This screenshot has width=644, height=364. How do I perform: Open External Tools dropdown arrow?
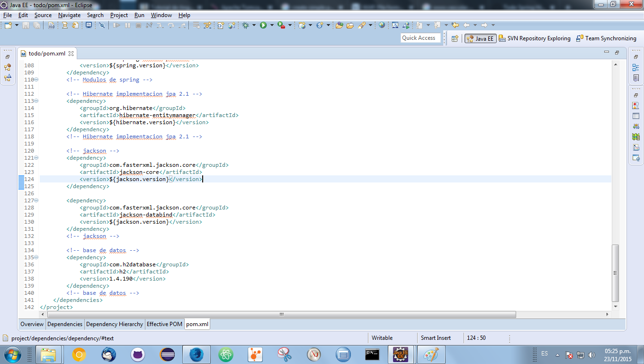[x=290, y=25]
